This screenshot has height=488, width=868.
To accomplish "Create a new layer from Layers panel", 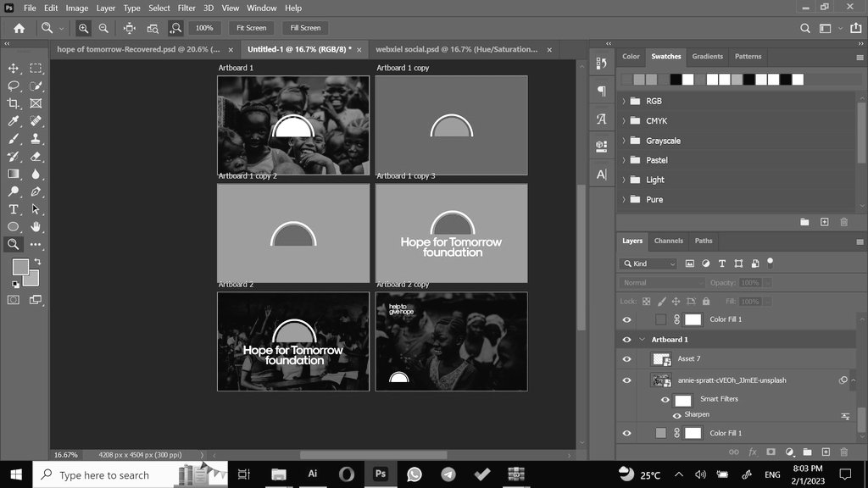I will [x=826, y=452].
